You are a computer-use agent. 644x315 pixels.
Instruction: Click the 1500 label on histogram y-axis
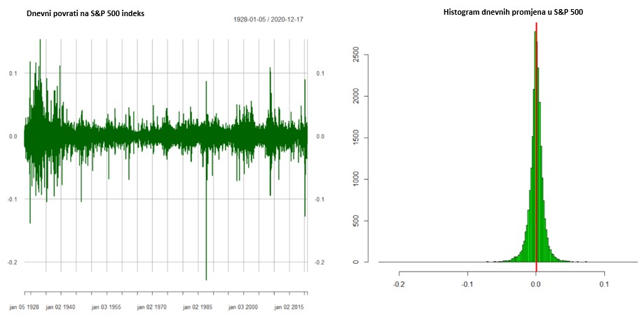point(356,138)
